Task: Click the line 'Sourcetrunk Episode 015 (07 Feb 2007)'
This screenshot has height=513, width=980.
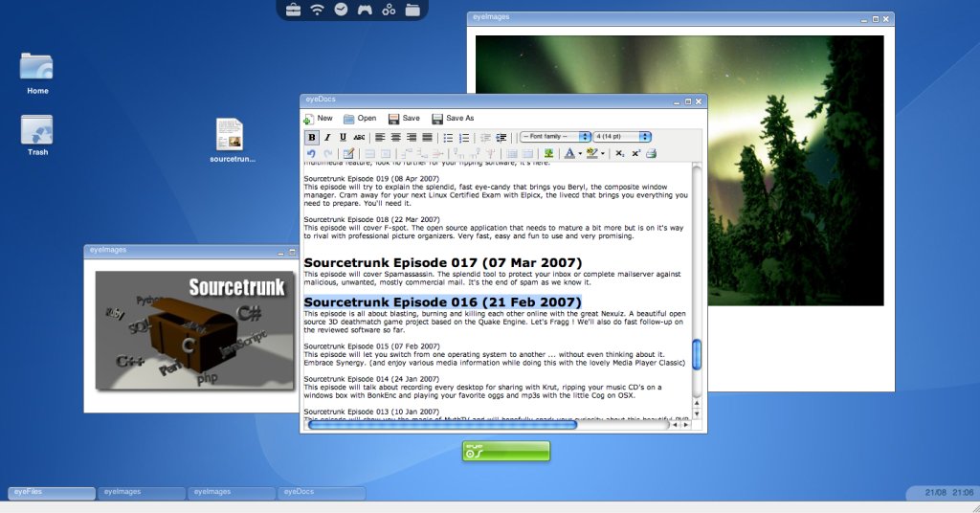Action: pyautogui.click(x=371, y=346)
